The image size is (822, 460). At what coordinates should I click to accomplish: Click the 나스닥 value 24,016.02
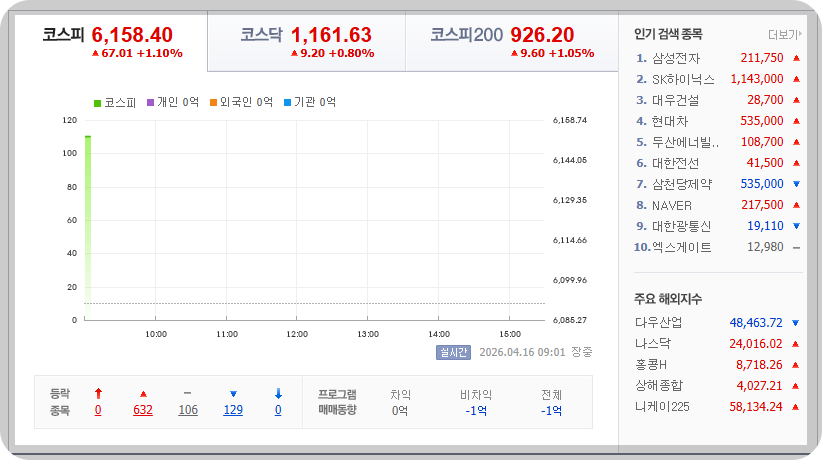coord(756,344)
